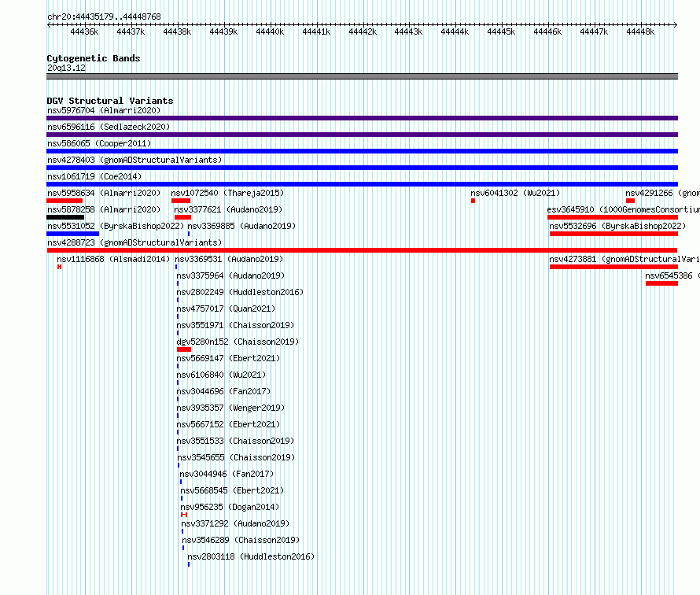Open nsv3935357 (Wenger2019) label

click(230, 408)
